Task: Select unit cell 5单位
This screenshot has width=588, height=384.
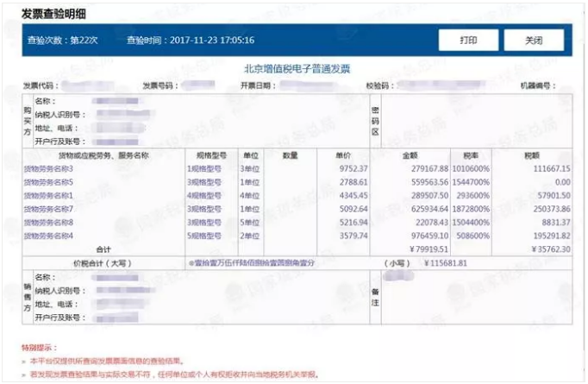Action: 250,223
